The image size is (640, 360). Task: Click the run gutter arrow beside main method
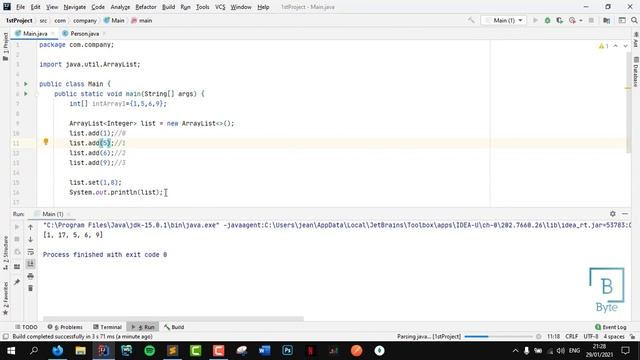click(x=26, y=93)
